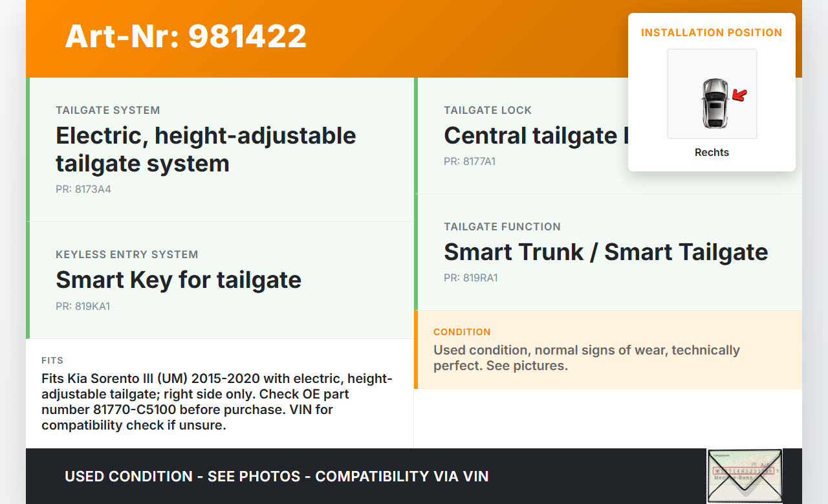Select the Art-Nr: 981422 title
828x504 pixels.
186,36
